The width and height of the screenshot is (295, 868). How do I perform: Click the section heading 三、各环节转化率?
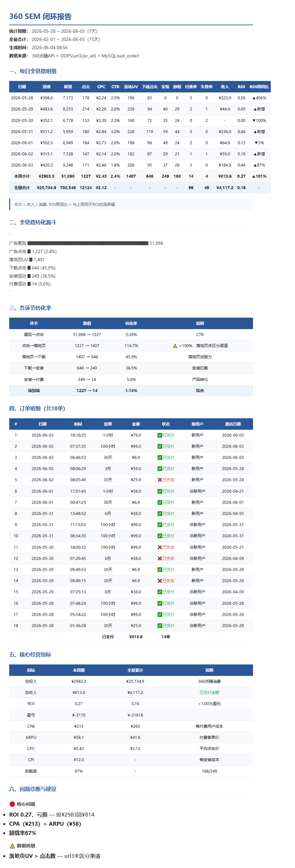point(30,308)
